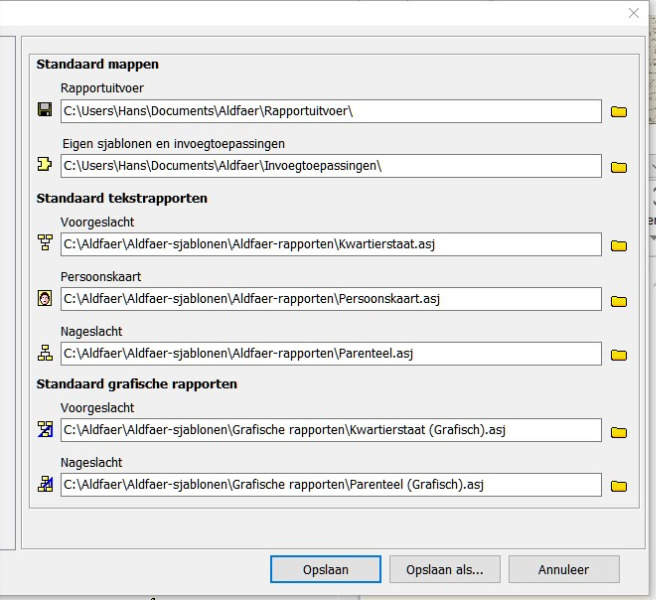Click the Nageslacht descendants tree icon

point(45,353)
